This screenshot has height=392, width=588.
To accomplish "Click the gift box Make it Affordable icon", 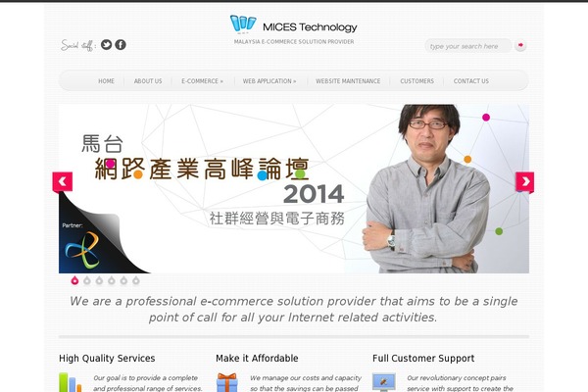I will click(x=227, y=382).
